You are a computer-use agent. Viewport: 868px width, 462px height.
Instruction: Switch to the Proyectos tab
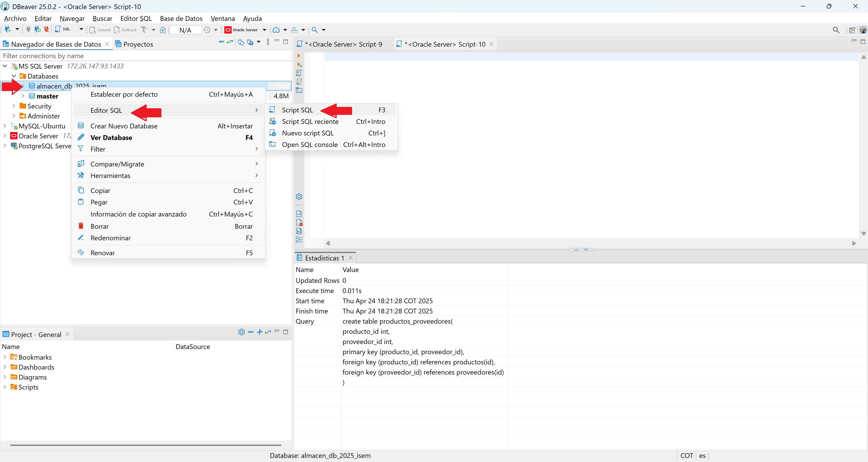point(134,44)
